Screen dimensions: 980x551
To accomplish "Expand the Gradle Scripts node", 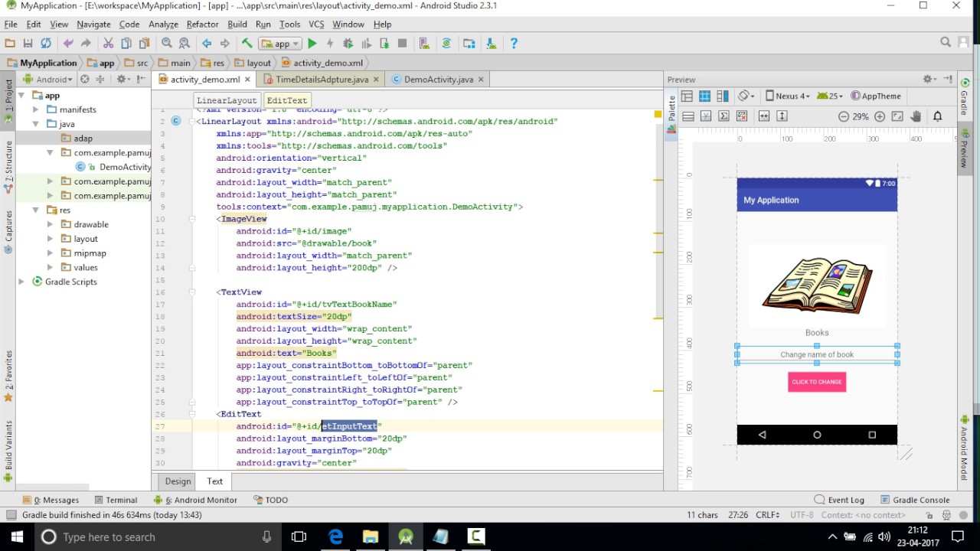I will (21, 282).
